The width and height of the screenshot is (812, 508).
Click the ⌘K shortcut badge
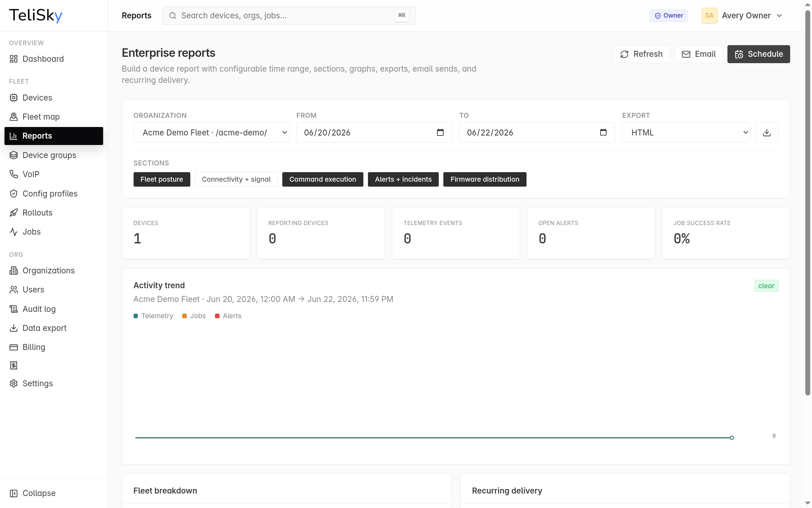(402, 16)
